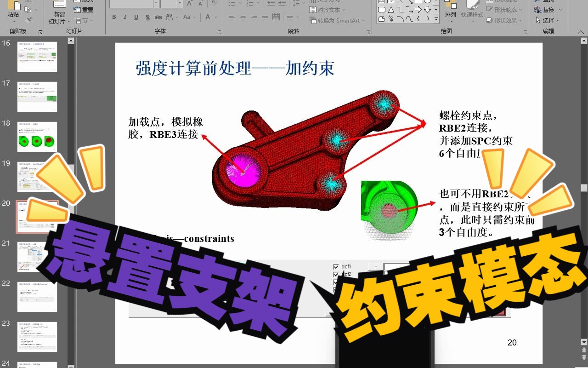Select the elbow arrow connector shape
This screenshot has width=588, height=368.
point(409,10)
